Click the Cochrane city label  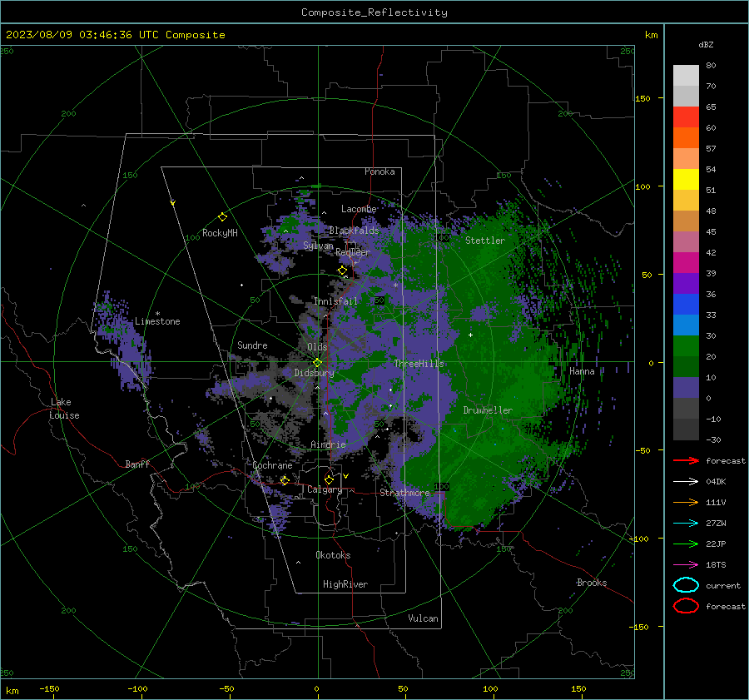click(x=272, y=465)
